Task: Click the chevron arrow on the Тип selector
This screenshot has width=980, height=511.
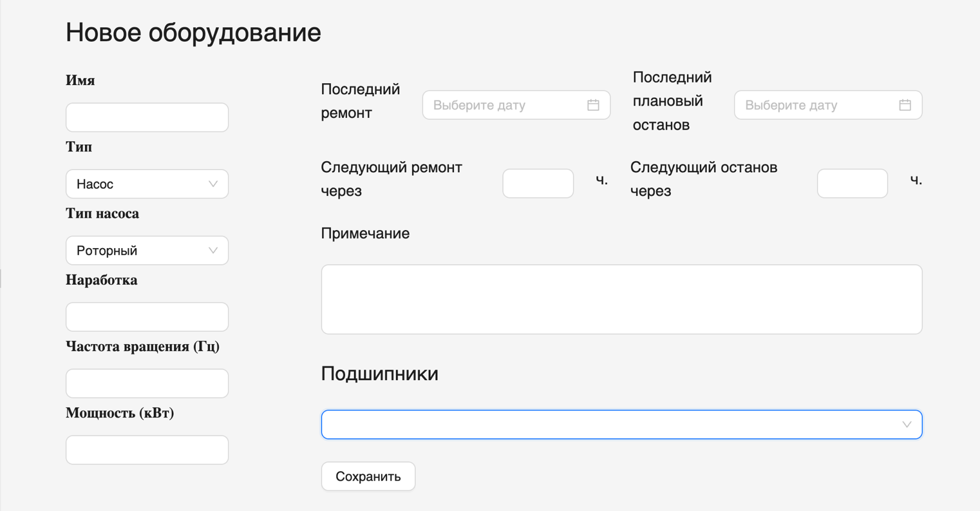Action: [x=213, y=184]
